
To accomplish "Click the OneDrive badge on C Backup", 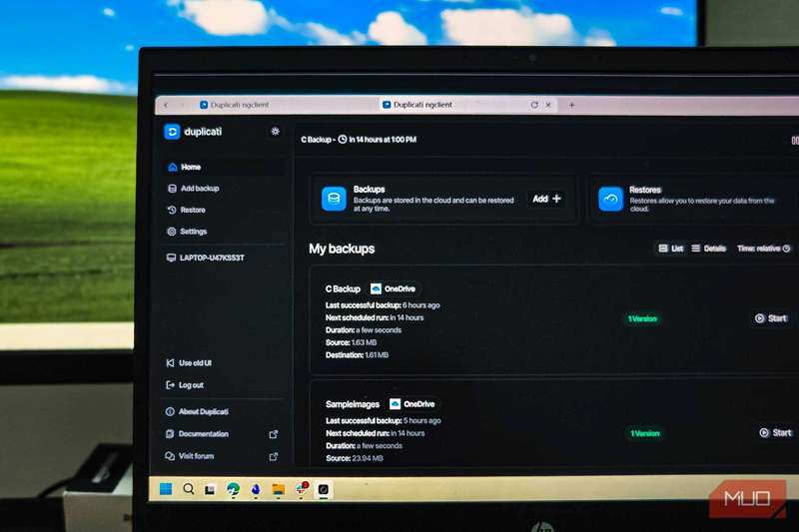I will pos(393,288).
